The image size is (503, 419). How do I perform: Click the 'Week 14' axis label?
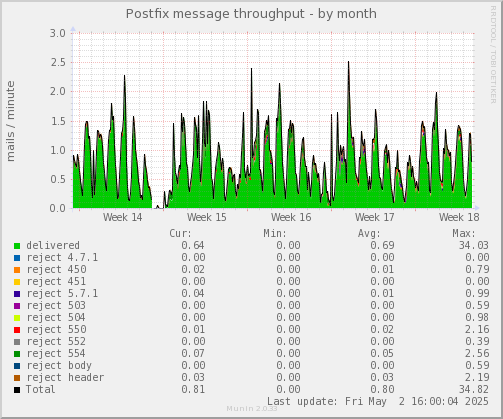pos(123,217)
